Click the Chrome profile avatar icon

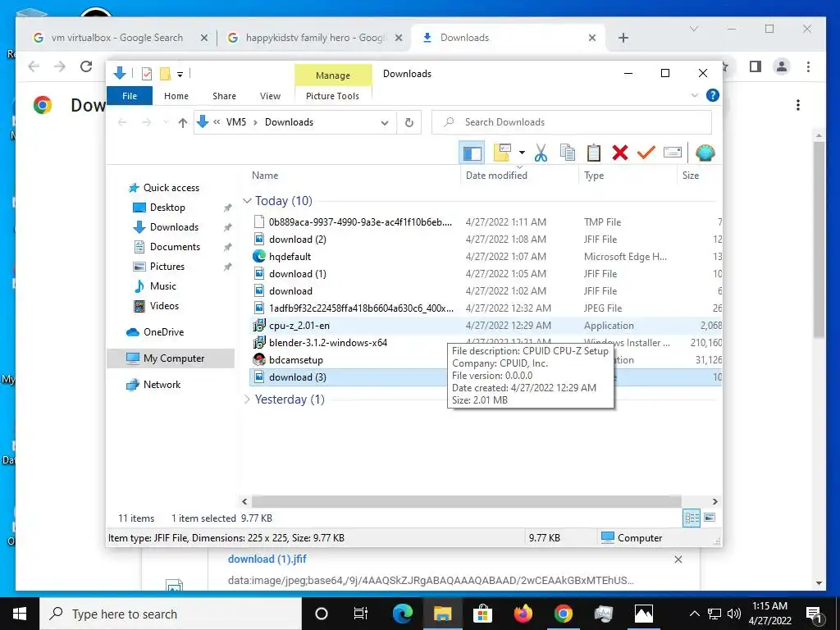click(x=782, y=67)
